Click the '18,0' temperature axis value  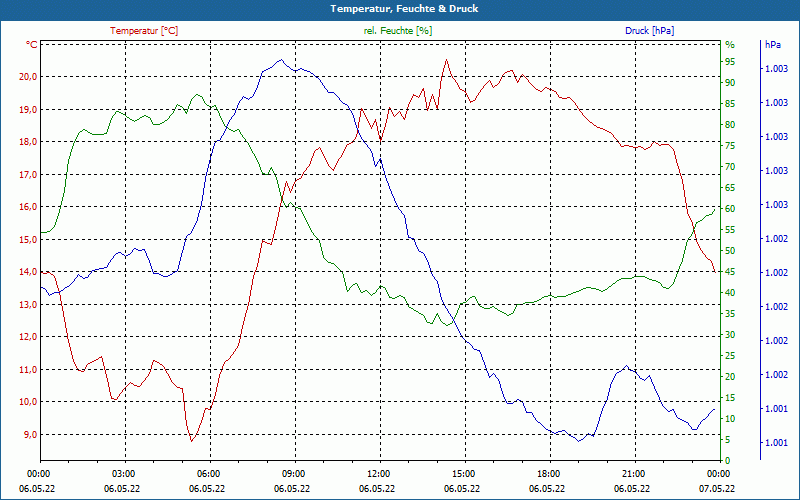(x=28, y=142)
